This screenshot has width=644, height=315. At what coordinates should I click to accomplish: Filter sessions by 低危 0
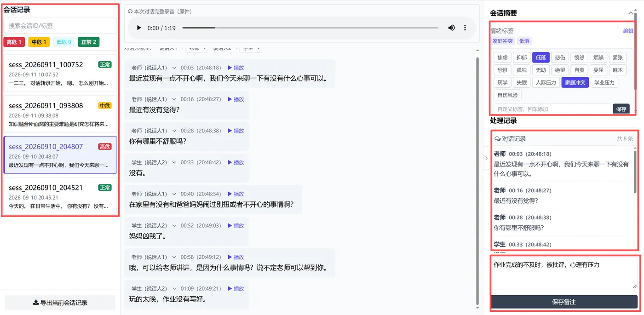pyautogui.click(x=64, y=42)
